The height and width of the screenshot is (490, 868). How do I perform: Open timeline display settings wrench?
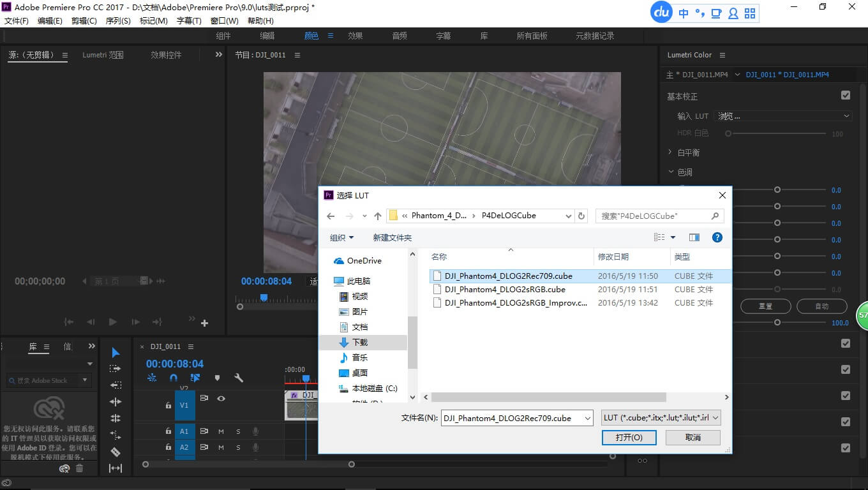pos(239,378)
